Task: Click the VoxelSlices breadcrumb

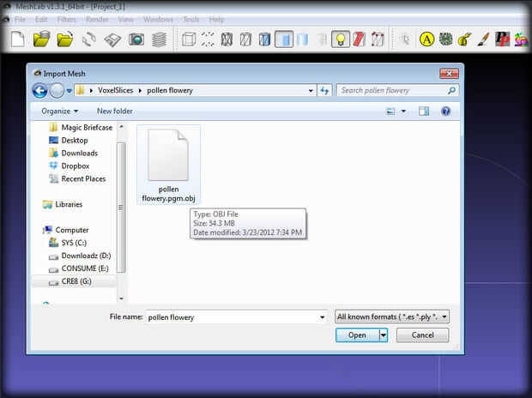Action: [115, 91]
